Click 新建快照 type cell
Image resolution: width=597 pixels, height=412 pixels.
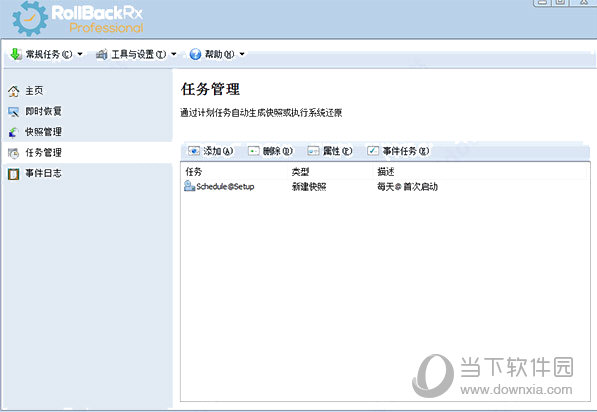[309, 187]
